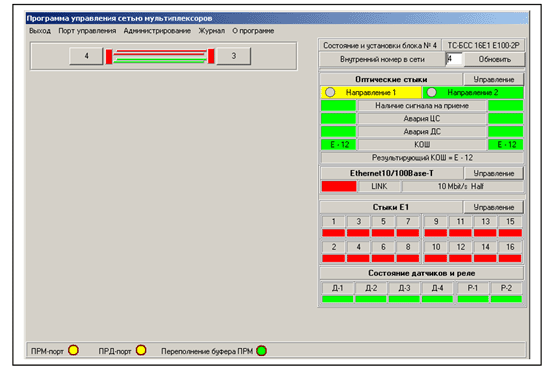
Task: Click the Обновить button
Action: (x=494, y=59)
